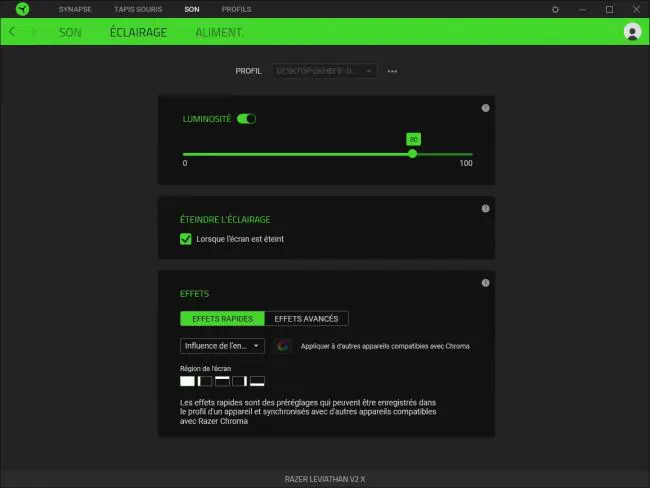
Task: Open the profile three-dots menu
Action: coord(392,71)
